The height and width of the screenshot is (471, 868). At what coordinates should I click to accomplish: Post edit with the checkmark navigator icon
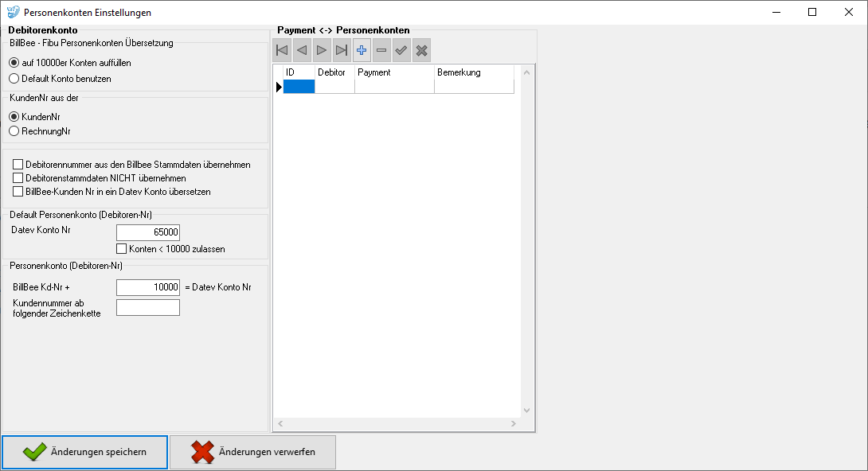pos(402,50)
